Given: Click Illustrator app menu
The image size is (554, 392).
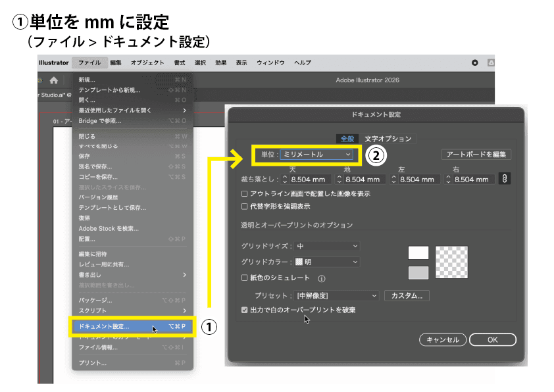Looking at the screenshot, I should (54, 63).
